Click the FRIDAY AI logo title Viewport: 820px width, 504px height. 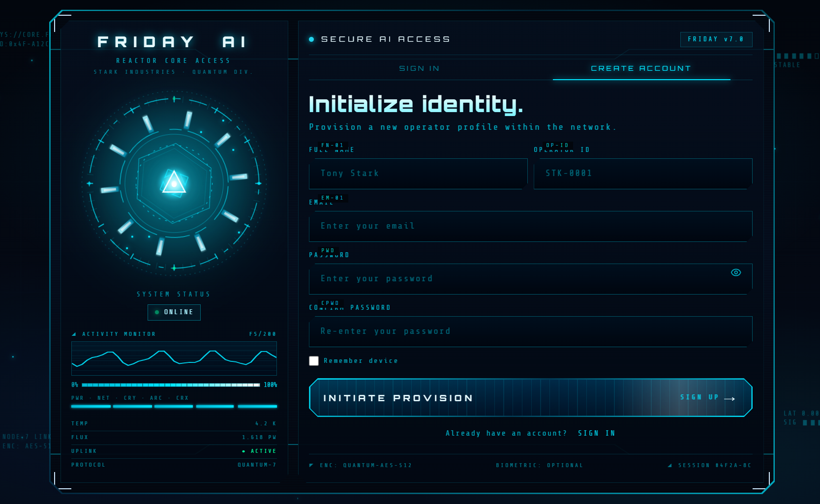(172, 42)
